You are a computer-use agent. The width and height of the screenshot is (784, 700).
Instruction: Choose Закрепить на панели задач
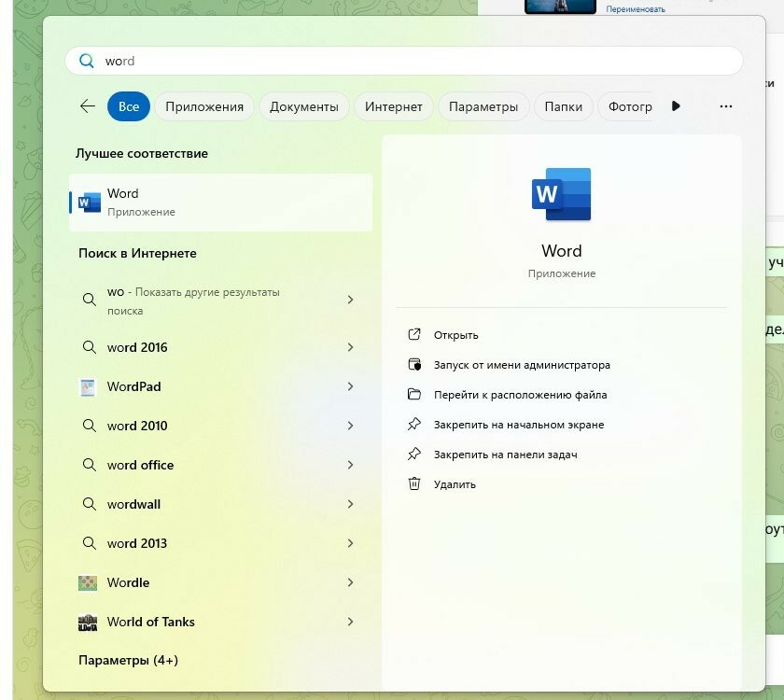505,455
